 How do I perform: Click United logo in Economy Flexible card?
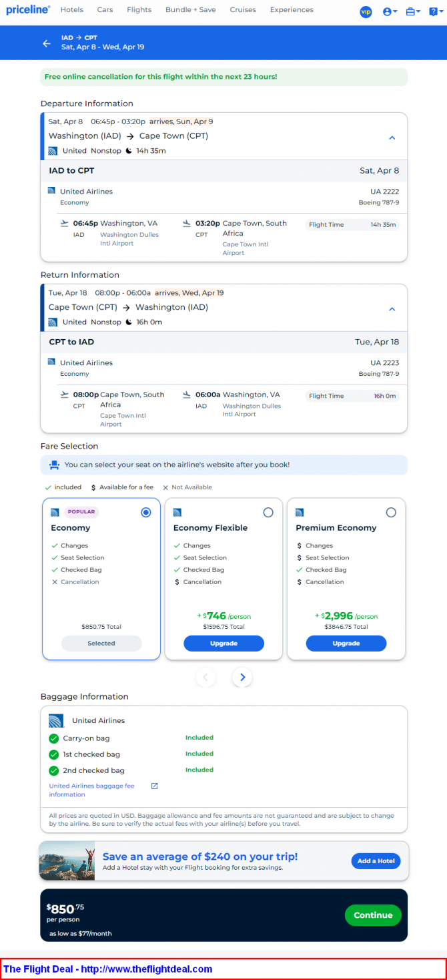(x=177, y=513)
